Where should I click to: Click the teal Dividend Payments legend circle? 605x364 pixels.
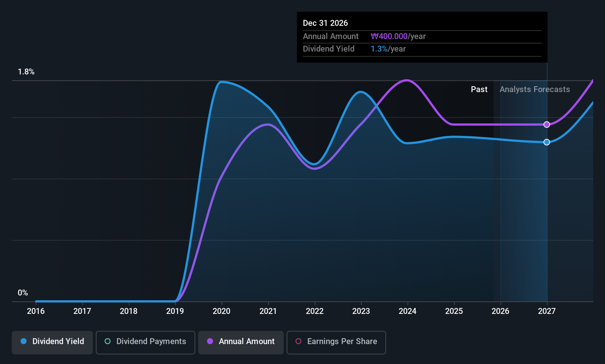click(108, 341)
